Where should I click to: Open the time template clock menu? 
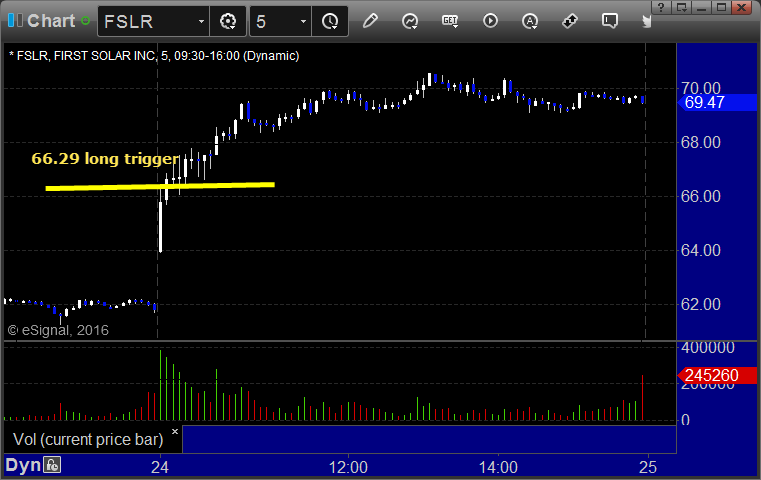pos(330,21)
